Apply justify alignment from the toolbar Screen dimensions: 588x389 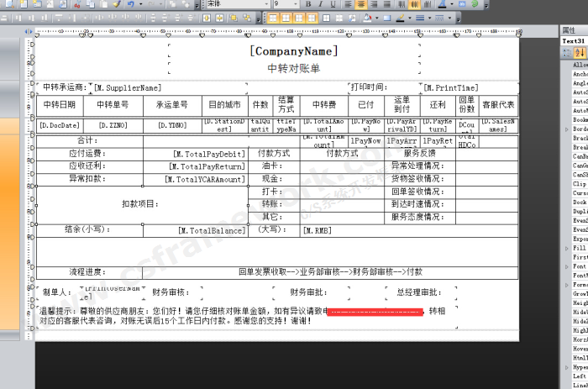click(388, 4)
